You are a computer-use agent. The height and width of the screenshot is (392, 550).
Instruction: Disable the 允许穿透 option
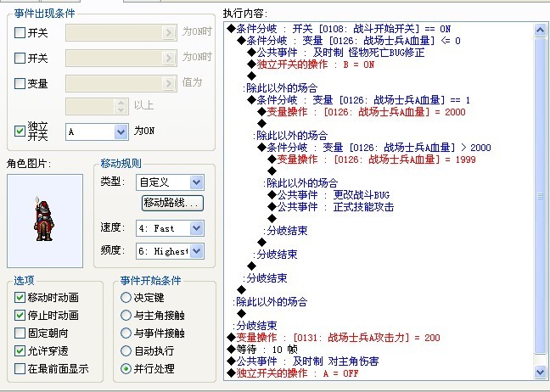point(20,350)
